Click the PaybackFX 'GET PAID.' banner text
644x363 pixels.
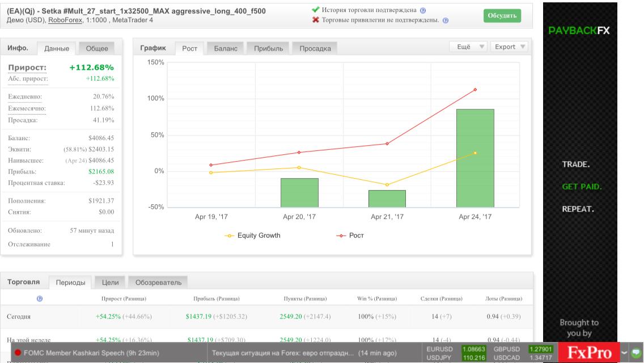coord(582,187)
